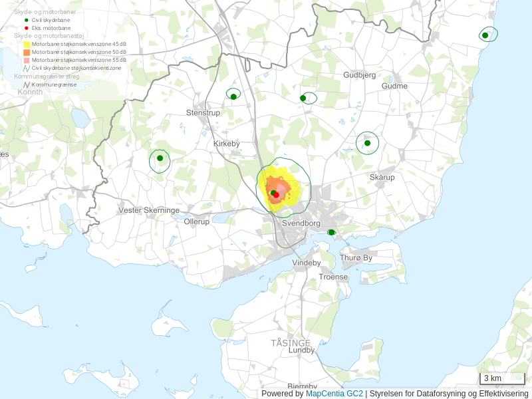532x399 pixels.
Task: Click the shooting range marker north of Skårup
Action: click(367, 143)
